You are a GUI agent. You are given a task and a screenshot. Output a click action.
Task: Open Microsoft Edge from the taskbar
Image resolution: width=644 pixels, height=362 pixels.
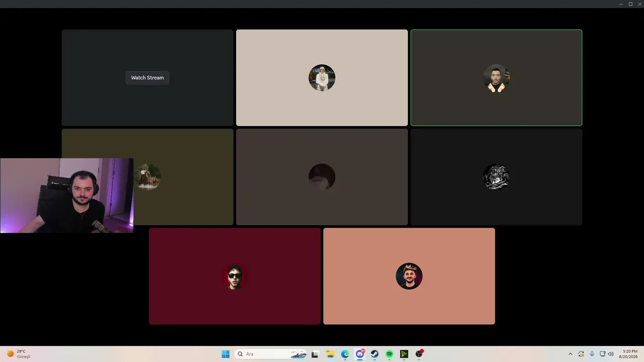(x=345, y=354)
